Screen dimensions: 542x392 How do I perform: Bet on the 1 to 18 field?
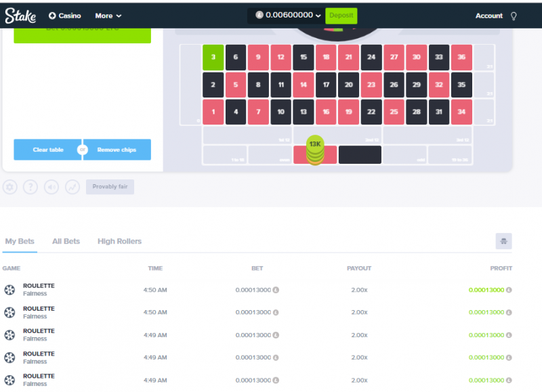(x=225, y=155)
